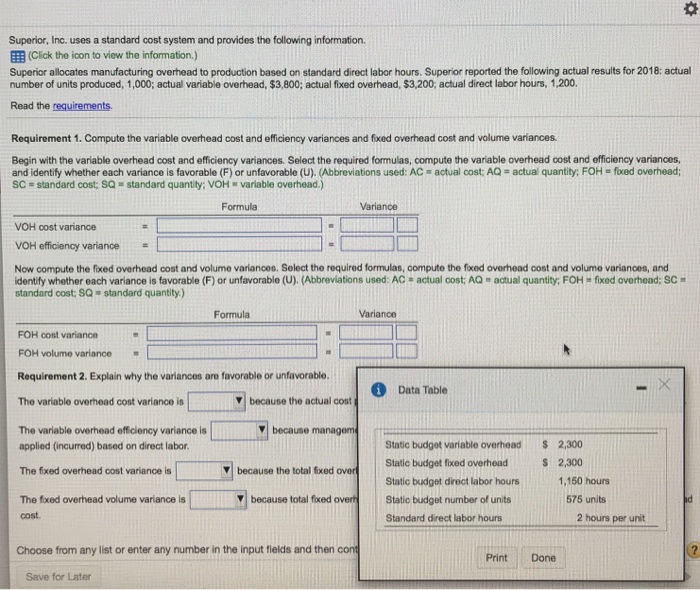Open the requirements link

(82, 106)
